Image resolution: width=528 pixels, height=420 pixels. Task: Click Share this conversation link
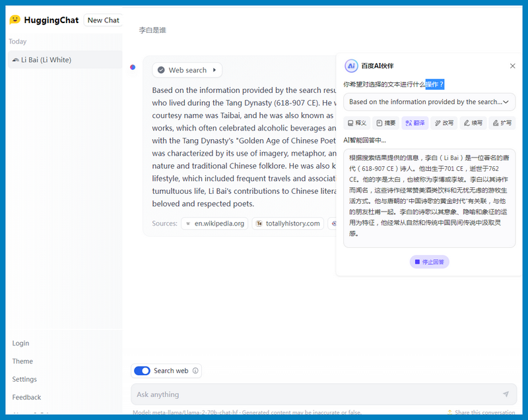click(481, 412)
